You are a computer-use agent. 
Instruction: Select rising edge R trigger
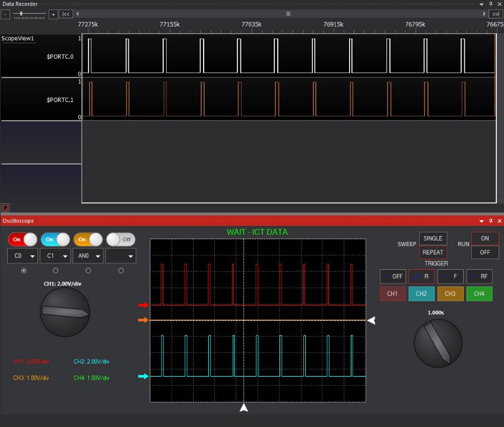click(x=421, y=276)
